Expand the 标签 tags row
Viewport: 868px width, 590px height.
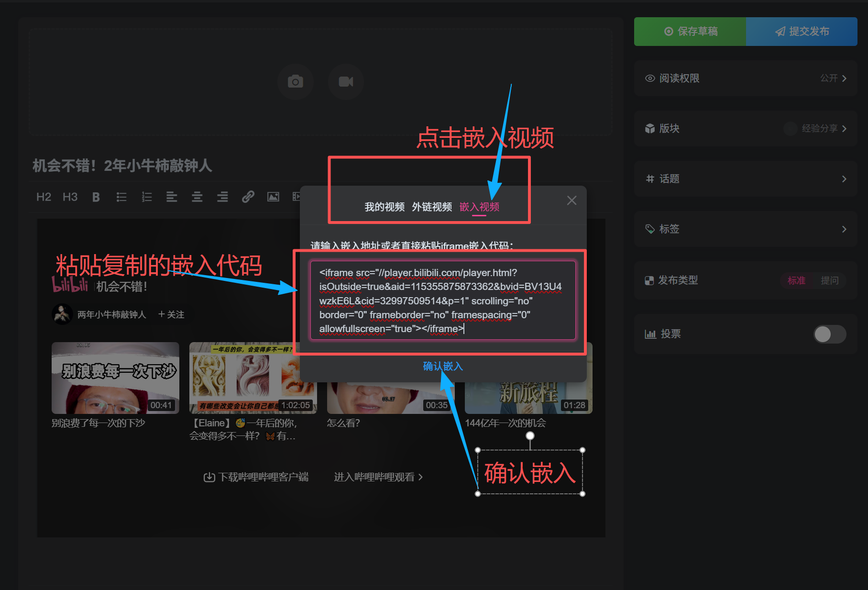point(746,229)
